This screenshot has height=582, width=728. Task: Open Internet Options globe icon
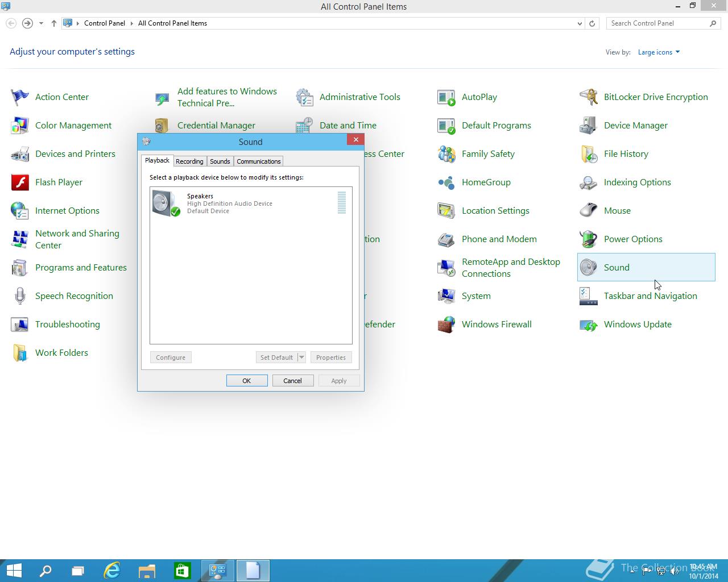(20, 211)
